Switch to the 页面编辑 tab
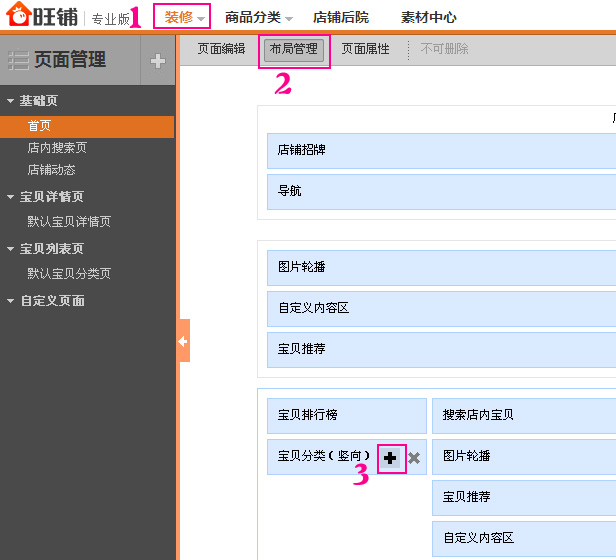The width and height of the screenshot is (616, 560). 221,49
